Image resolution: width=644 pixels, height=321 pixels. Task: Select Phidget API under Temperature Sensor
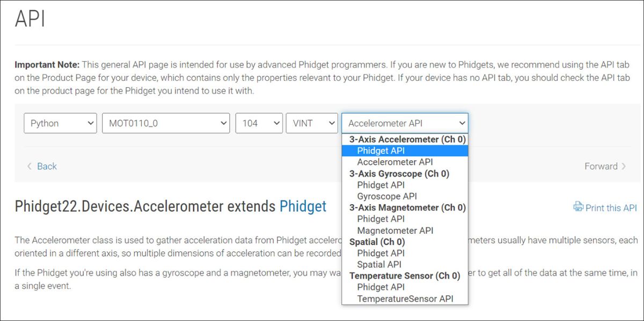point(381,287)
